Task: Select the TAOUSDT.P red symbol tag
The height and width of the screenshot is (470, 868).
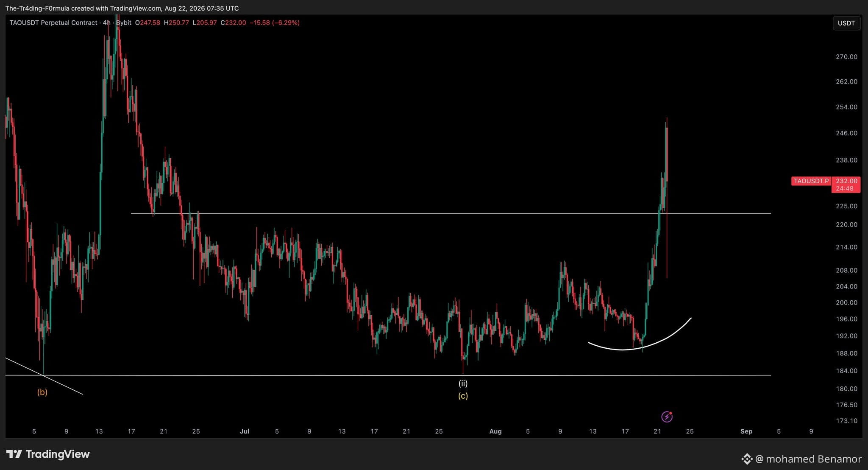Action: pos(811,181)
